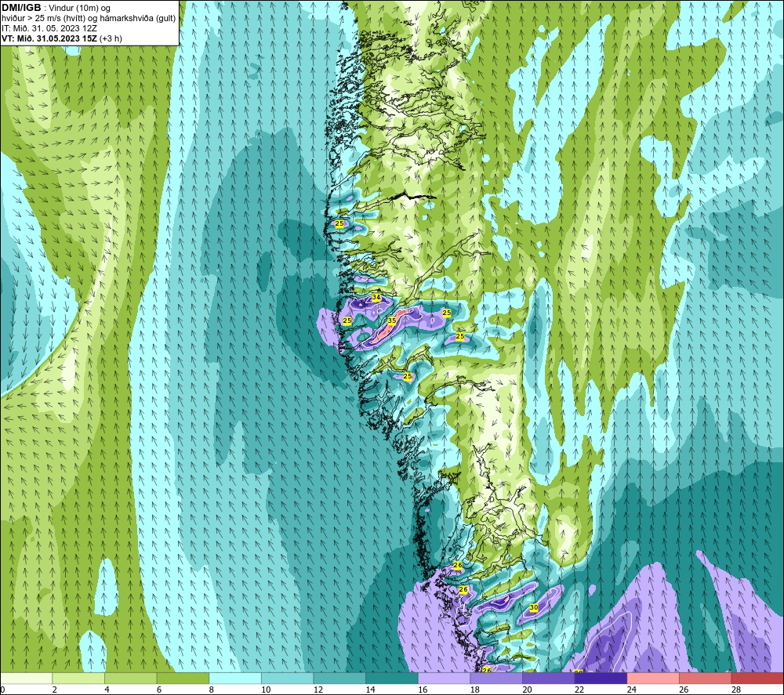Click the legend swatch between 6 and 8
784x695 pixels.
pyautogui.click(x=183, y=679)
